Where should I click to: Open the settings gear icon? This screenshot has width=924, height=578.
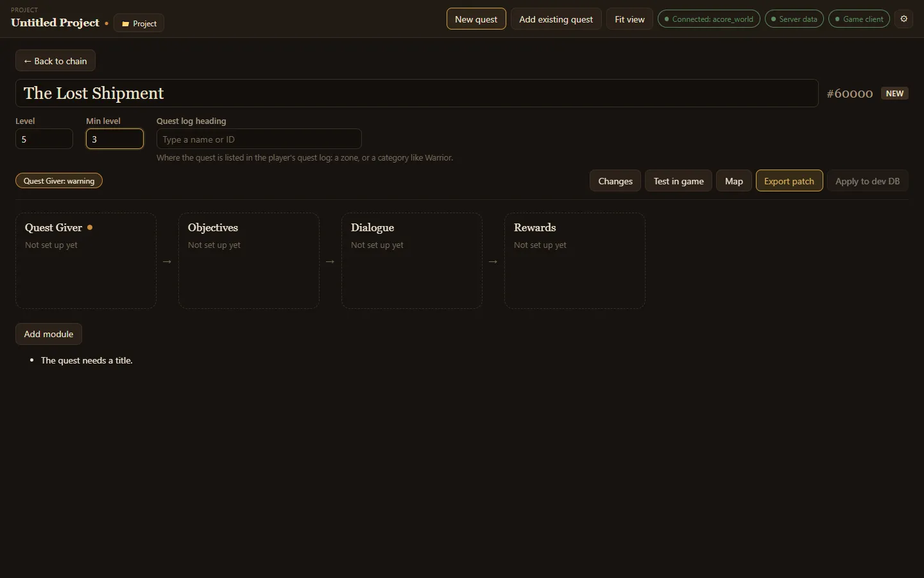[x=904, y=19]
